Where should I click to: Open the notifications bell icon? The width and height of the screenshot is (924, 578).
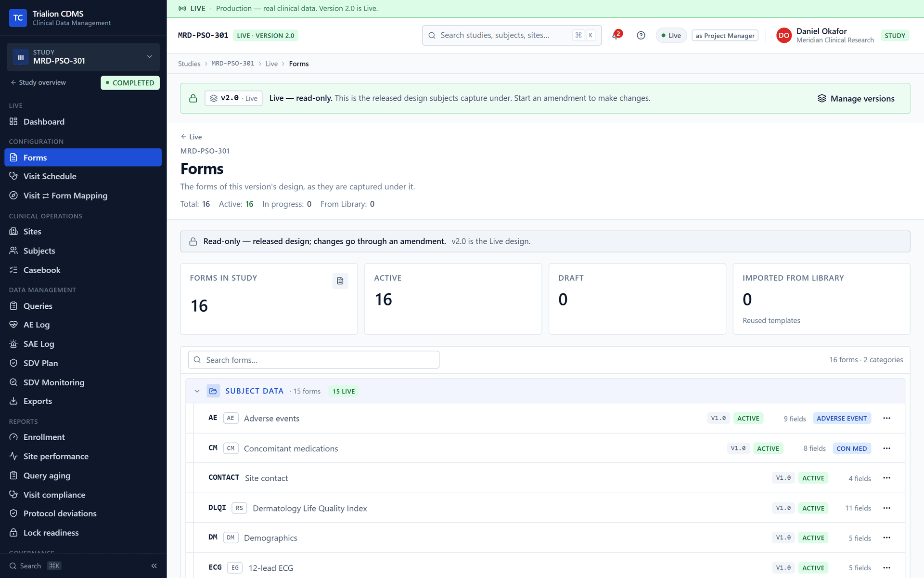[616, 35]
